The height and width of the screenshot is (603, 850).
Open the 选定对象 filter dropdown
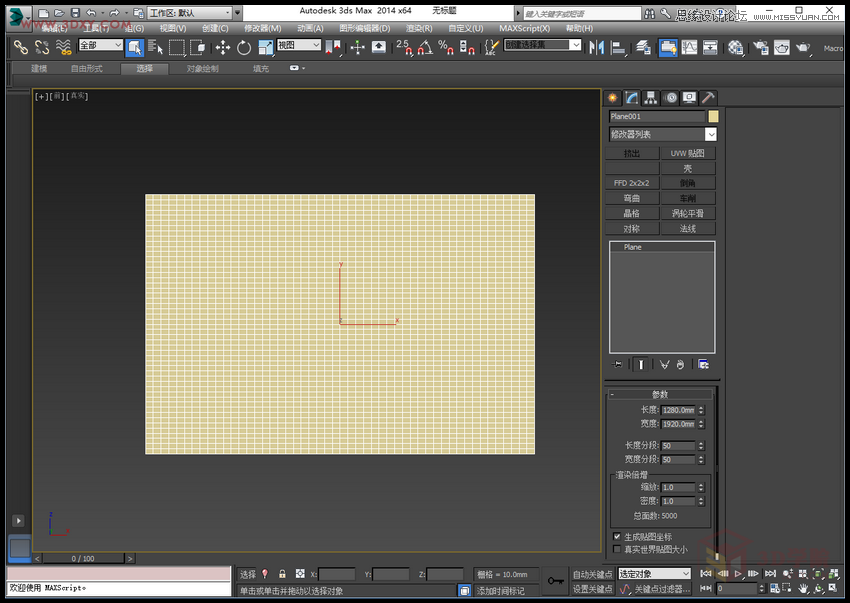(x=688, y=574)
